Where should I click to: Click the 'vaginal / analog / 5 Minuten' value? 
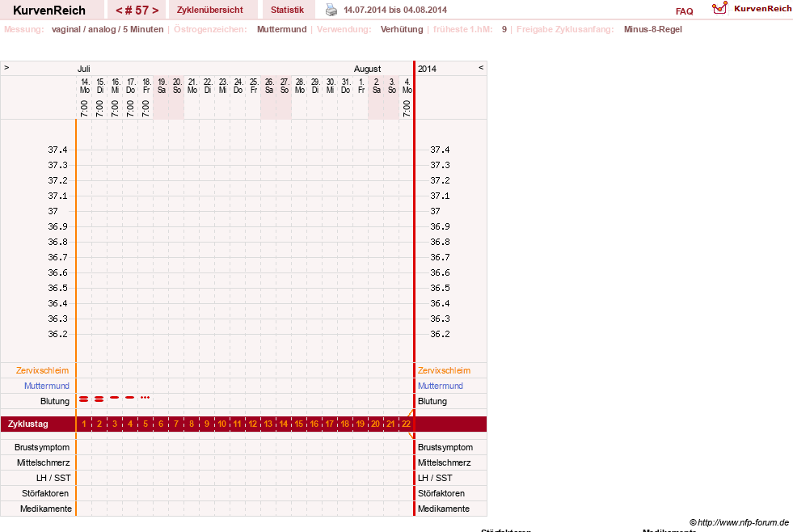108,29
